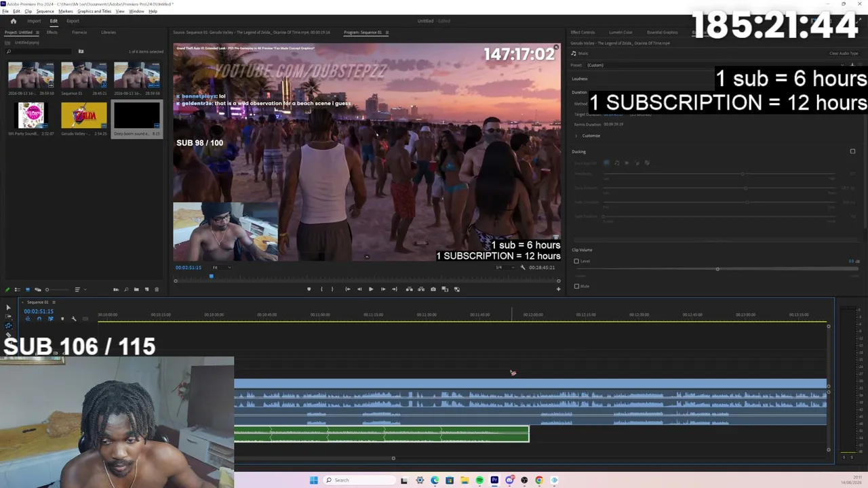
Task: Click the Comparison View icon
Action: (x=445, y=289)
